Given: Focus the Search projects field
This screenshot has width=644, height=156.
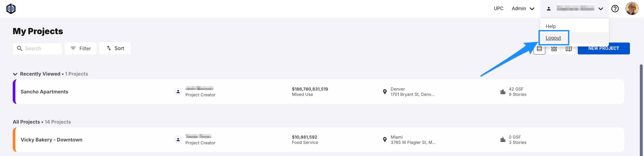Looking at the screenshot, I should (37, 48).
